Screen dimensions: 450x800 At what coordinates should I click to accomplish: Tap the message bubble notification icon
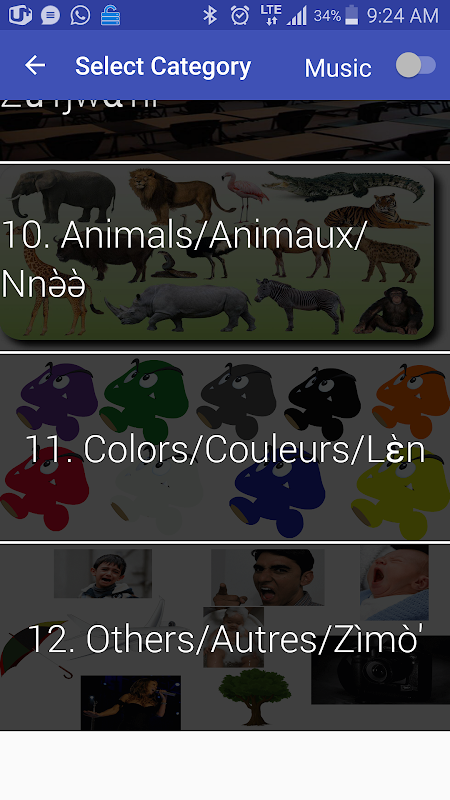50,15
